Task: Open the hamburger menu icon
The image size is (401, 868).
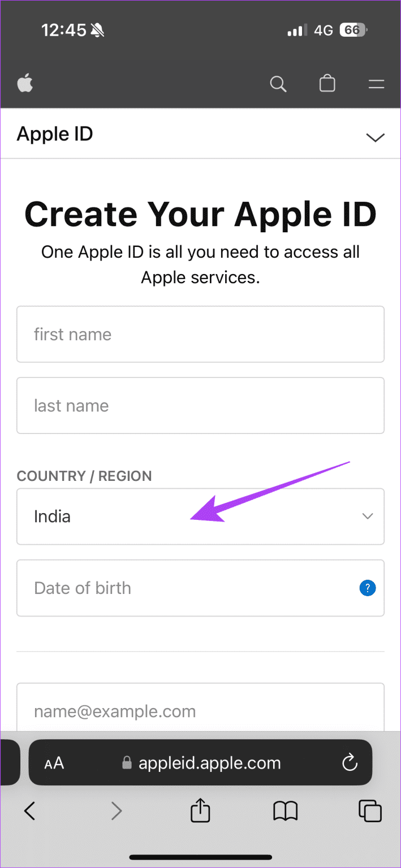Action: (376, 85)
